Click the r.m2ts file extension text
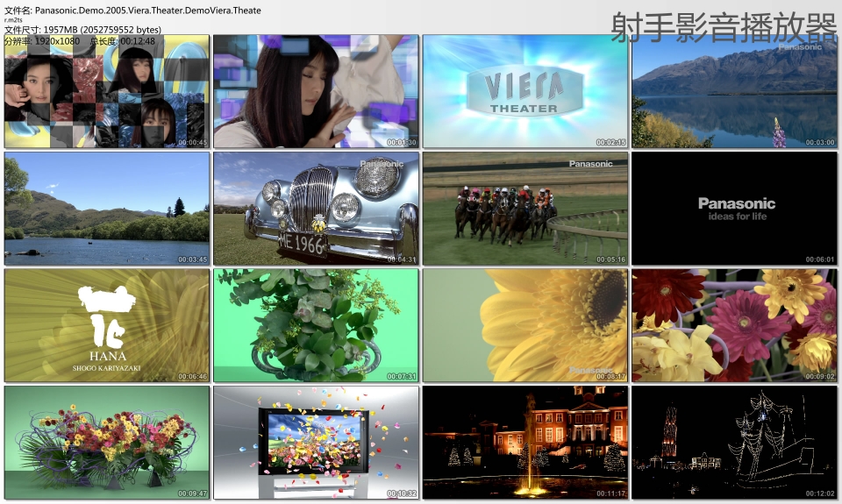Viewport: 842px width, 504px height. (x=13, y=20)
